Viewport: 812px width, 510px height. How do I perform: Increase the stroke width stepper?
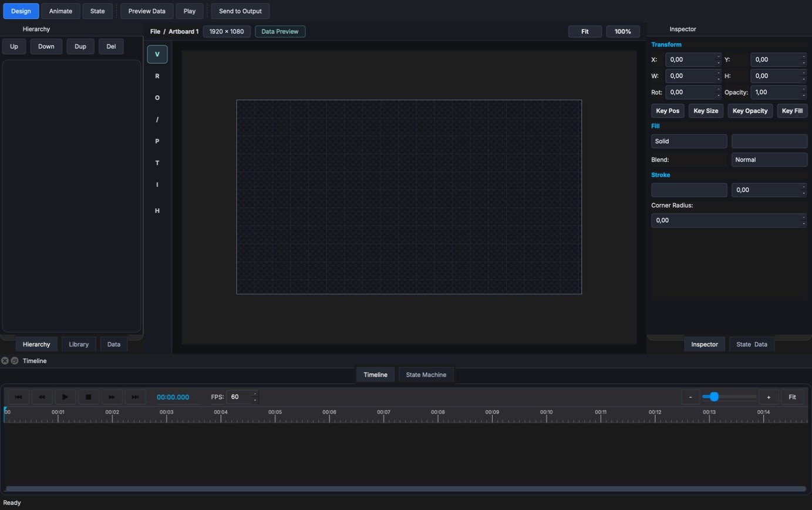coord(804,187)
